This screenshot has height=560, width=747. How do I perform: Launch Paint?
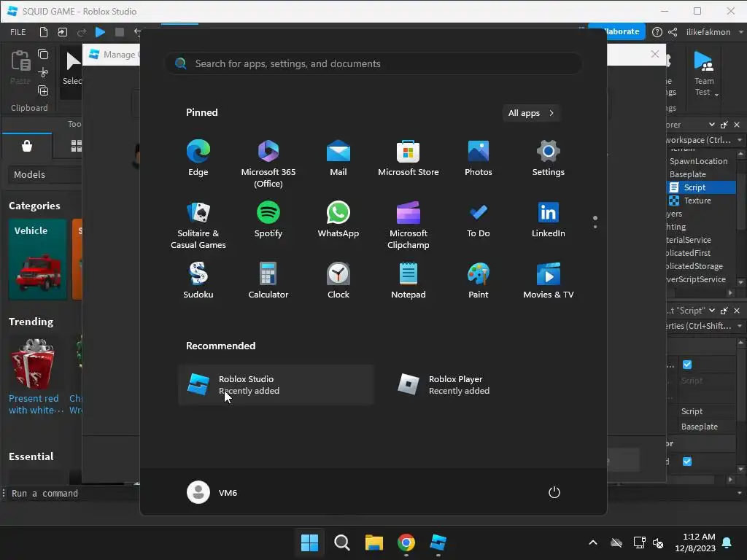coord(479,281)
